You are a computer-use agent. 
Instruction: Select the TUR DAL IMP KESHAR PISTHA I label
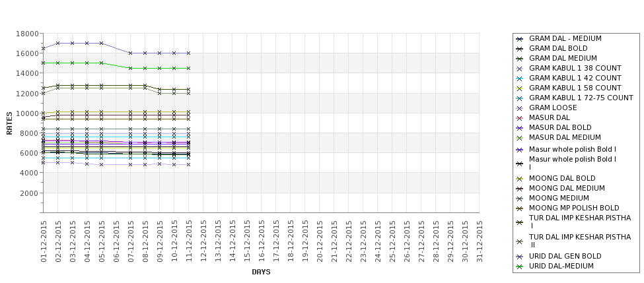coord(579,222)
